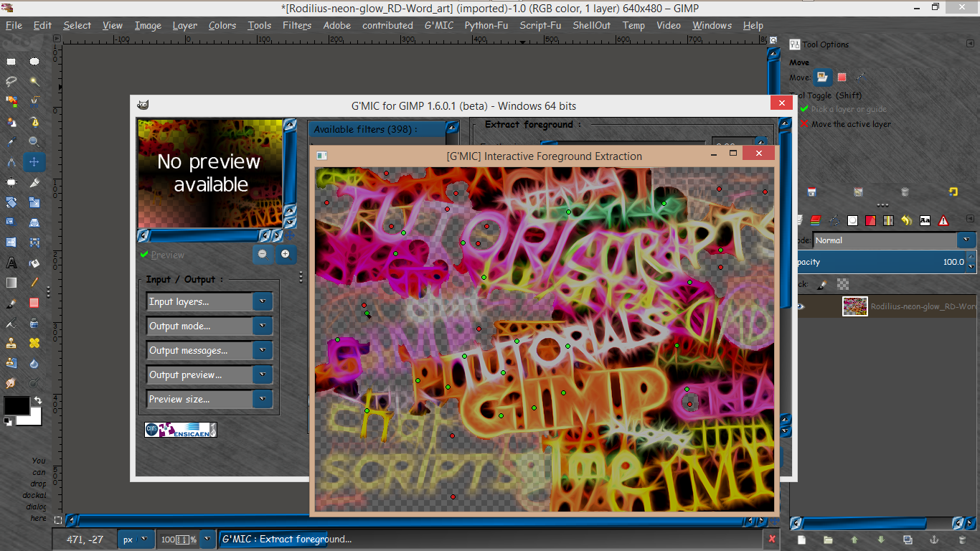Screen dimensions: 980x551
Task: Choose 'Move the active layer' option
Action: pos(845,124)
